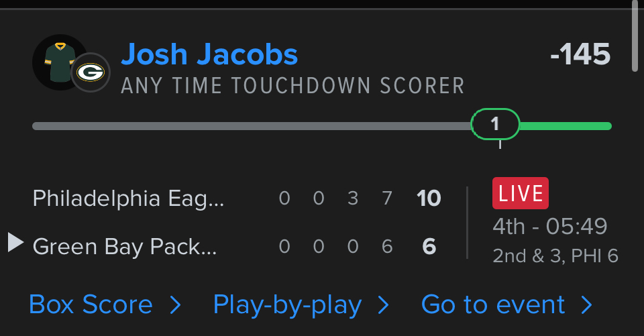Click the -145 odds value
The image size is (644, 336).
click(x=580, y=54)
